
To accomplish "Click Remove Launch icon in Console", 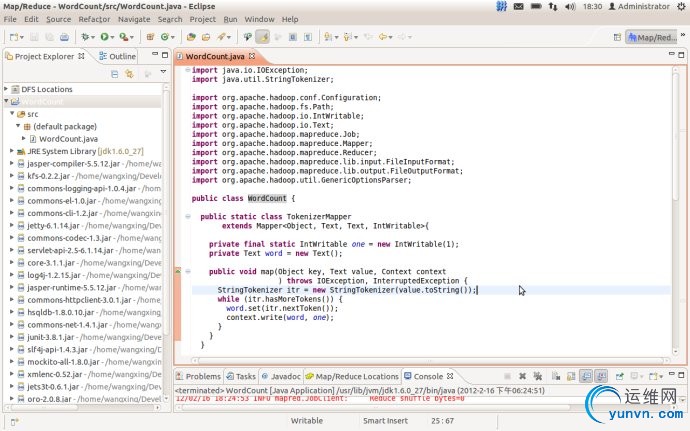I will 522,376.
